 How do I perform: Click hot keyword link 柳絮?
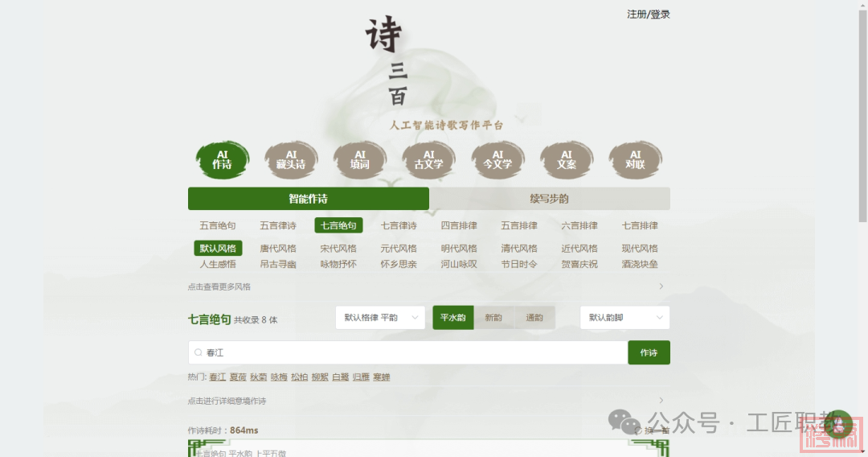click(x=320, y=377)
